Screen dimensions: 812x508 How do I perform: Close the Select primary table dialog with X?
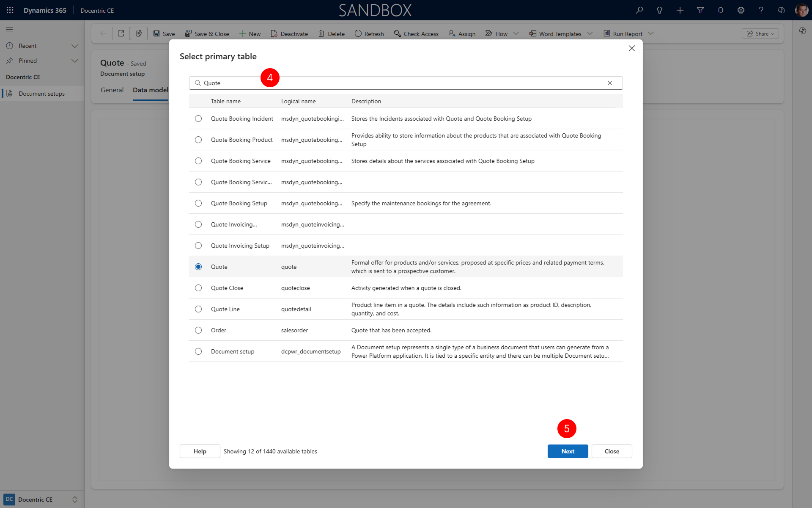click(632, 48)
